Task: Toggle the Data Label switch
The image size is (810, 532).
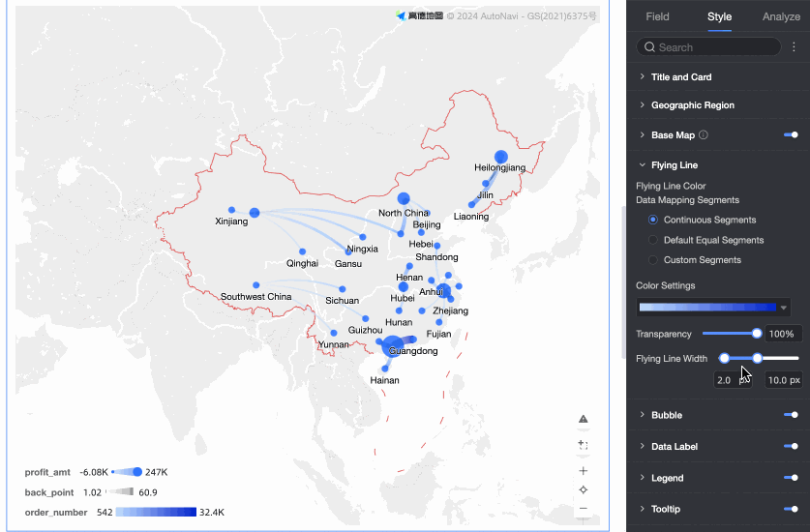Action: coord(791,446)
